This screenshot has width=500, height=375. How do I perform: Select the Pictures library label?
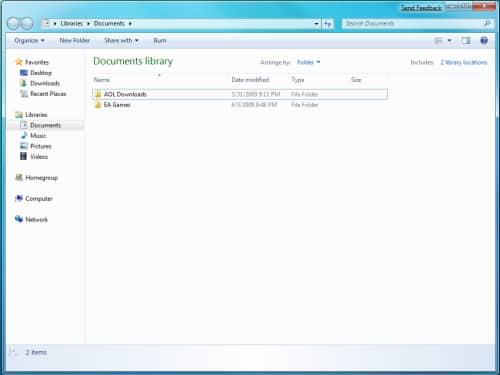point(41,146)
